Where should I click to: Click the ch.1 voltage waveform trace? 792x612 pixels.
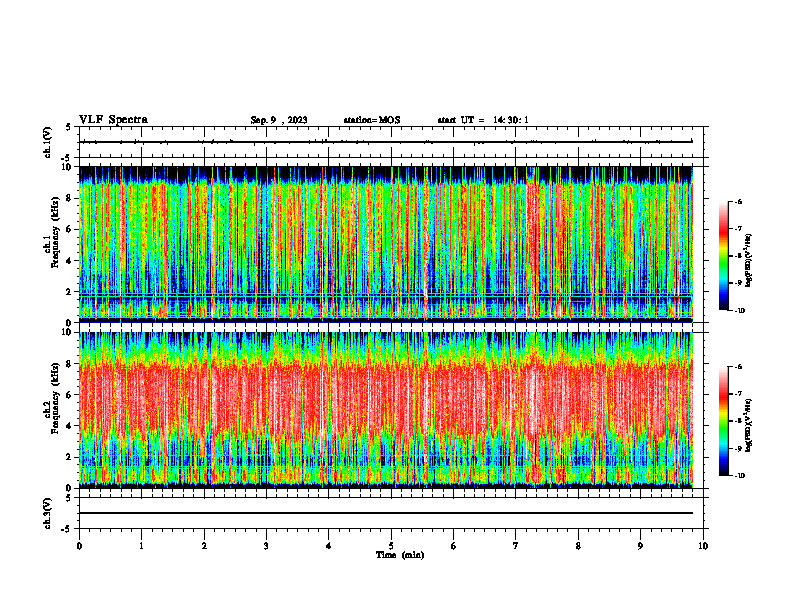386,142
